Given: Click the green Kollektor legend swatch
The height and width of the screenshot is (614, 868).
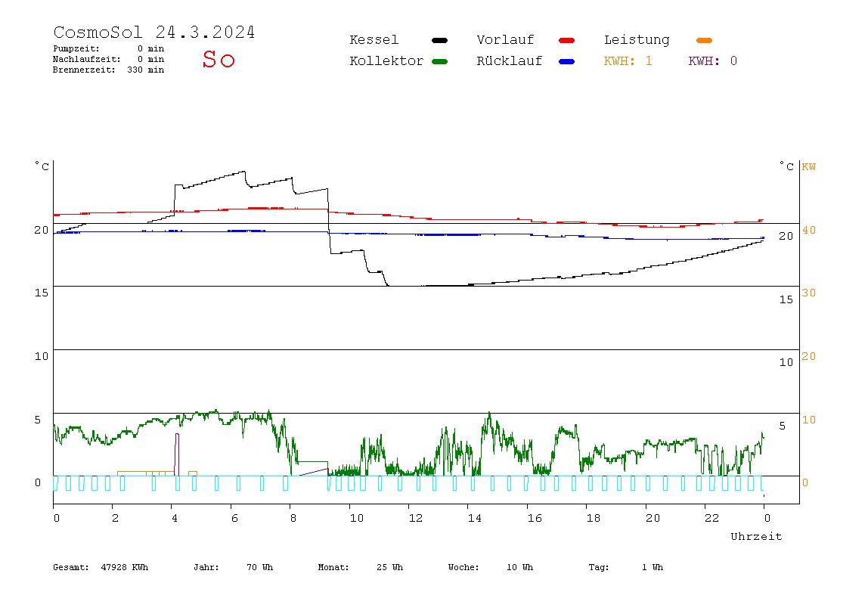Looking at the screenshot, I should pos(439,61).
